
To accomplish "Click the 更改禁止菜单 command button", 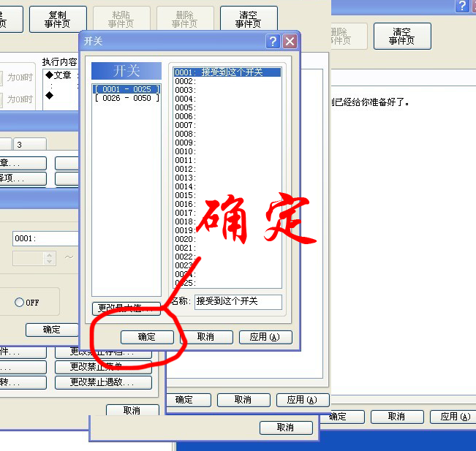I will click(103, 367).
